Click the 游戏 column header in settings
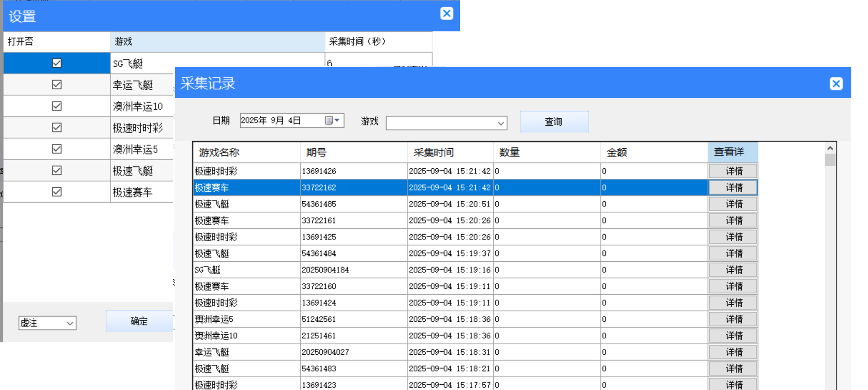The width and height of the screenshot is (868, 390). pyautogui.click(x=217, y=41)
